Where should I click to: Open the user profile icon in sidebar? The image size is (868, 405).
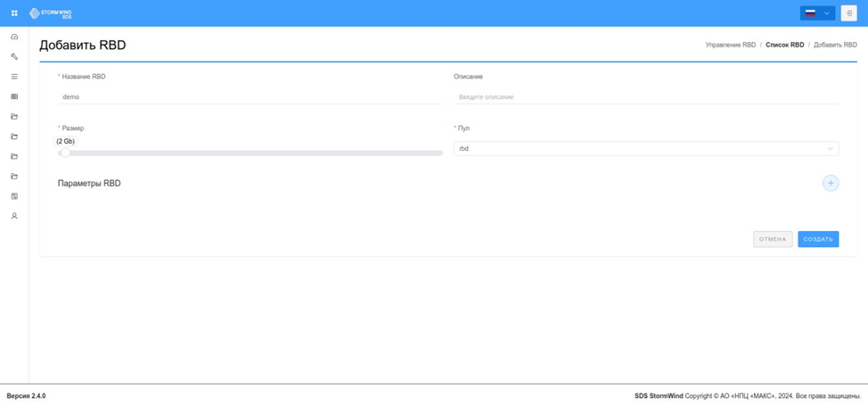click(x=14, y=216)
